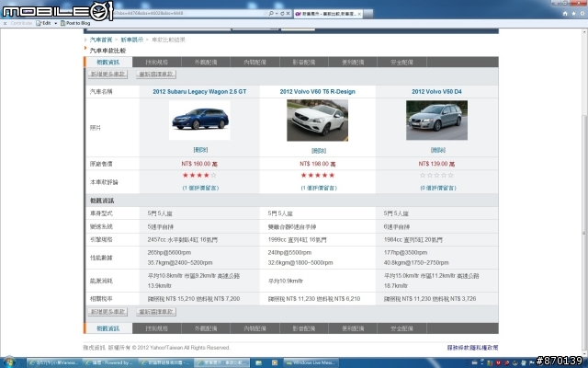This screenshot has height=368, width=588.
Task: Click 刪除 under the Volvo V60 photo
Action: click(x=319, y=151)
